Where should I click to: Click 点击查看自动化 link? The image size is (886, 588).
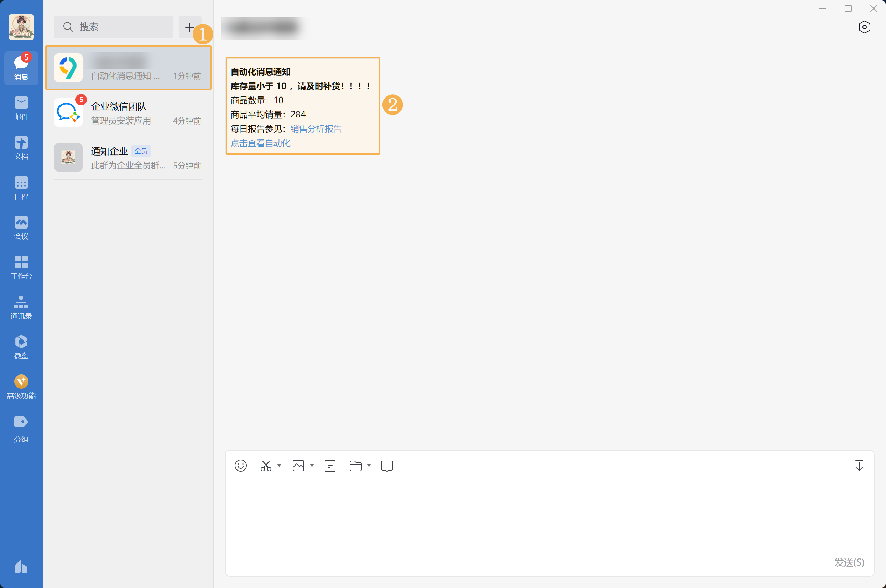coord(260,143)
